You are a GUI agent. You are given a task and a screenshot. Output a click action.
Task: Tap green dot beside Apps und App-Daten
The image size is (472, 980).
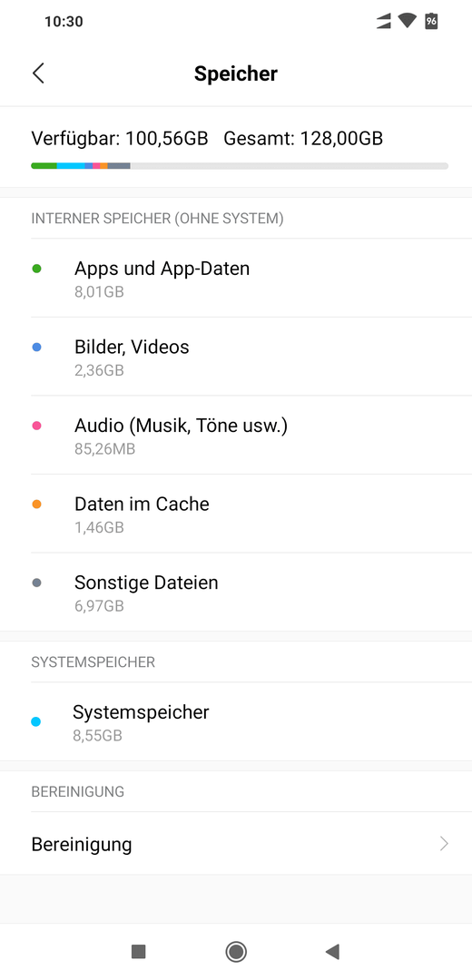[x=36, y=269]
